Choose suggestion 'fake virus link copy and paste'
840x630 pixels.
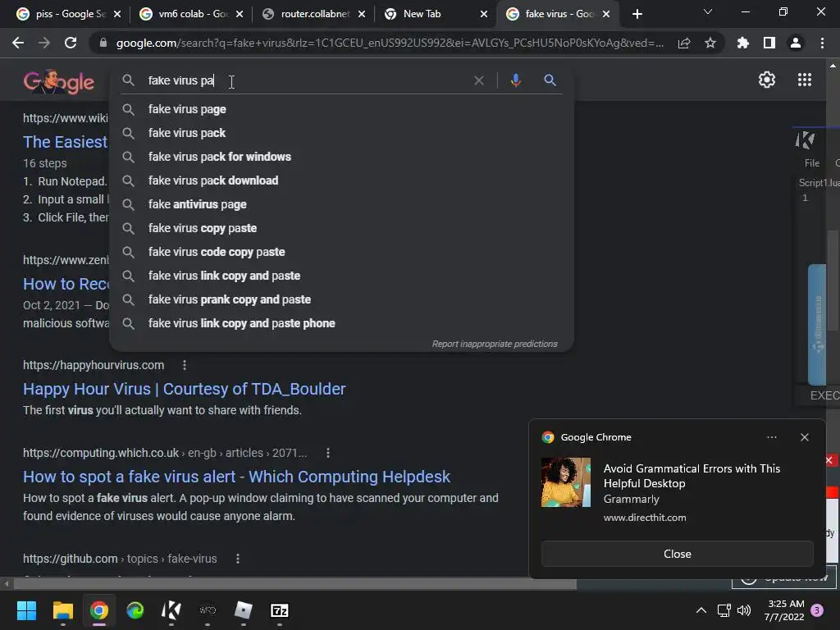(342, 276)
